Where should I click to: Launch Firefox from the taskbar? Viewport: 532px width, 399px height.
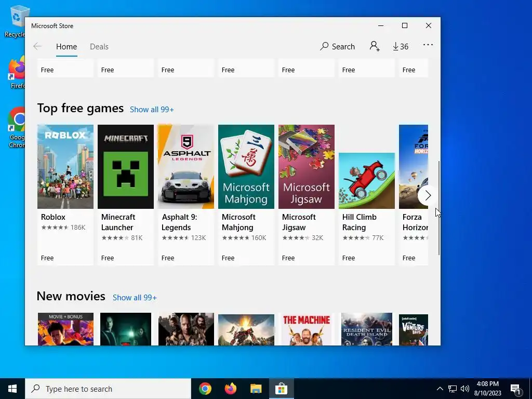click(x=231, y=389)
